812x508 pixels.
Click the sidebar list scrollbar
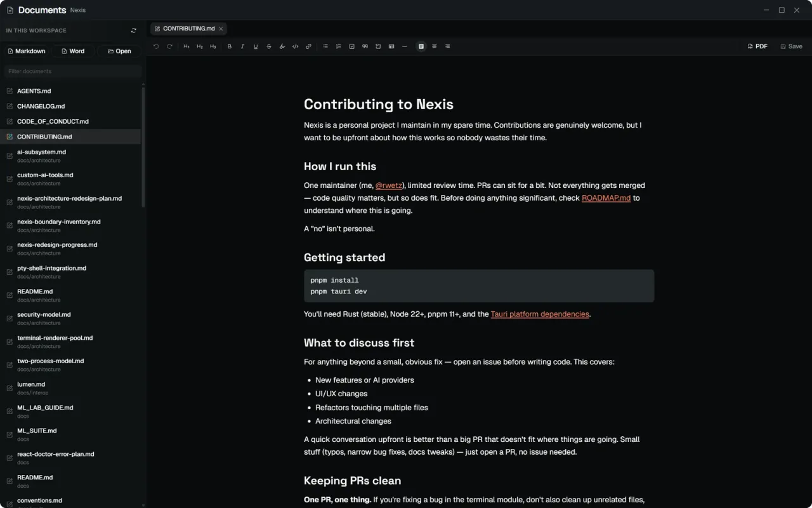(x=143, y=147)
